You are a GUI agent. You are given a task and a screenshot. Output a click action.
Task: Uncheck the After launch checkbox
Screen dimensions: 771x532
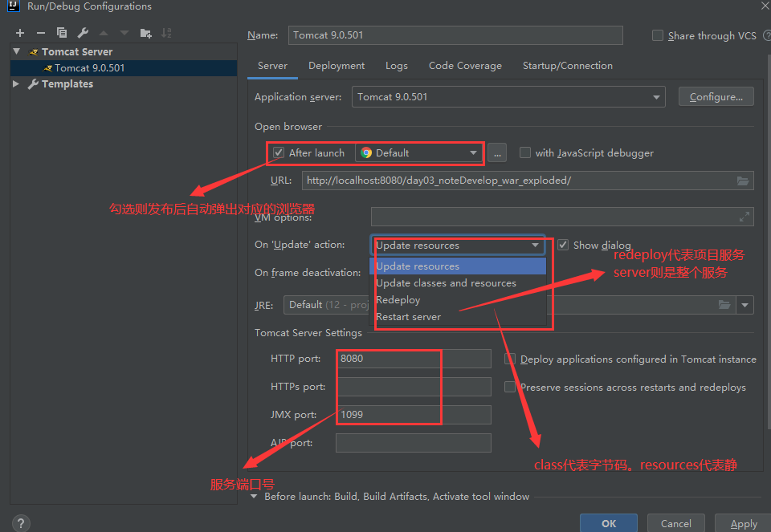click(279, 152)
